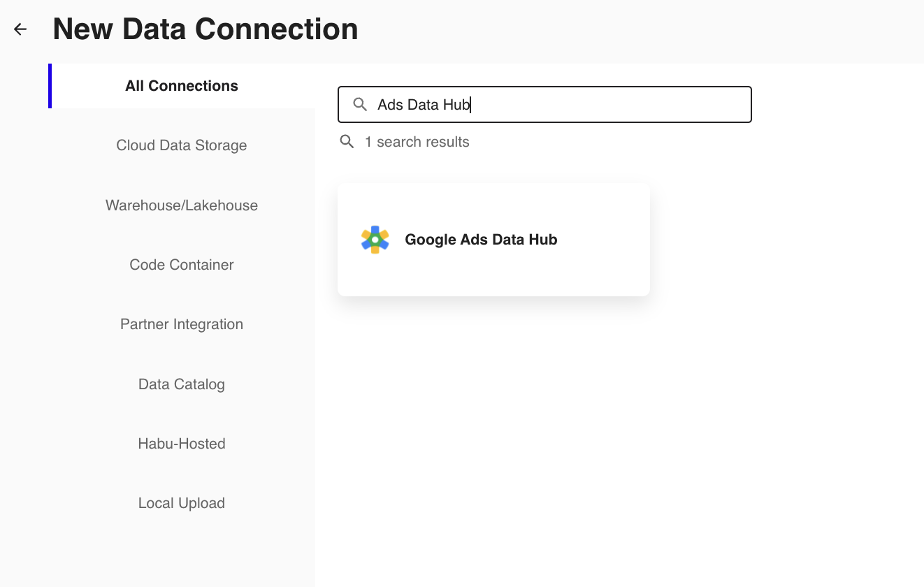This screenshot has height=587, width=924.
Task: Click the blue active bar beside All Connections
Action: 50,86
